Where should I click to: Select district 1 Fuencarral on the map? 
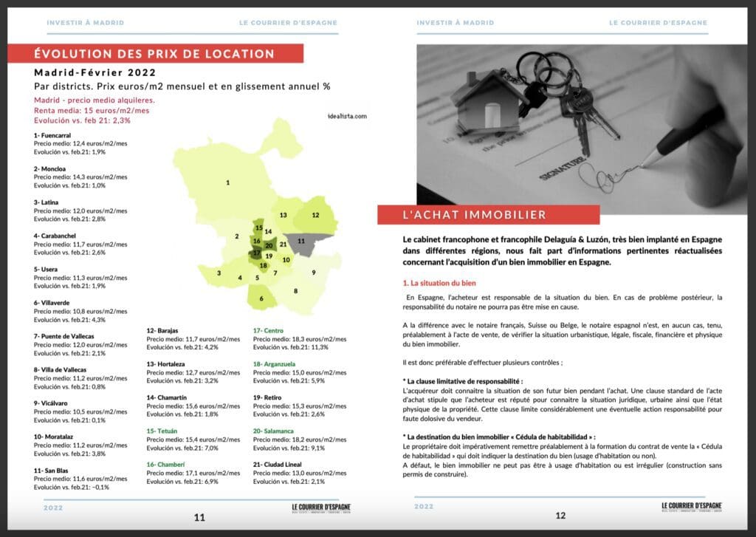point(228,182)
